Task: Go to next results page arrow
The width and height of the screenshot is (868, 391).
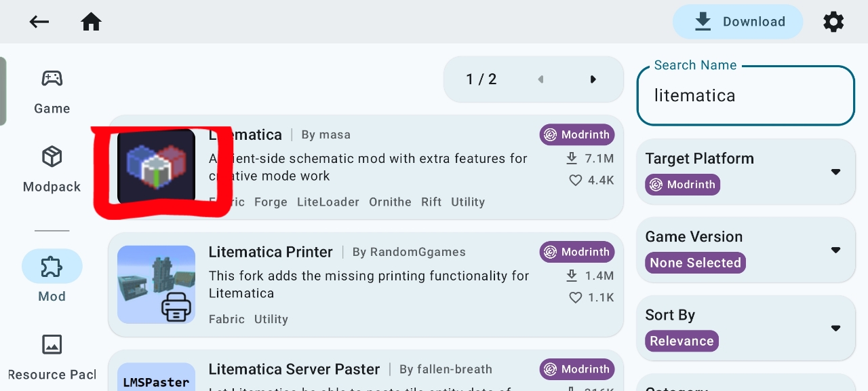Action: point(593,79)
